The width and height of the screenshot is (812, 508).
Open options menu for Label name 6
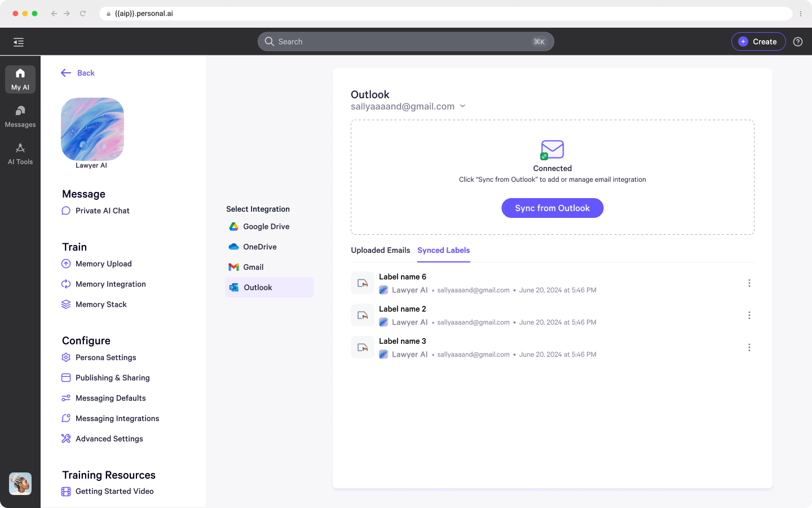point(749,283)
